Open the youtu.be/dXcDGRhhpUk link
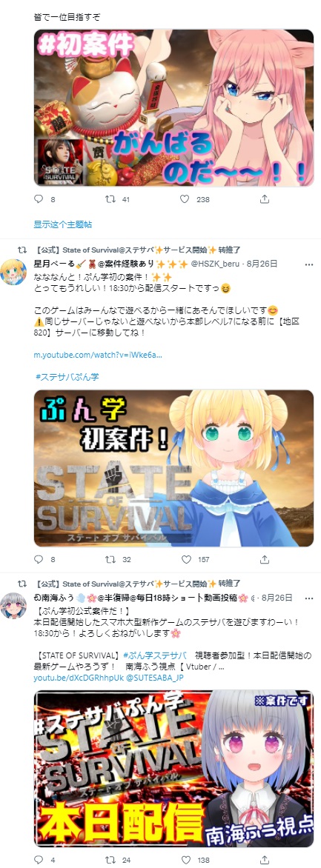 pyautogui.click(x=70, y=677)
